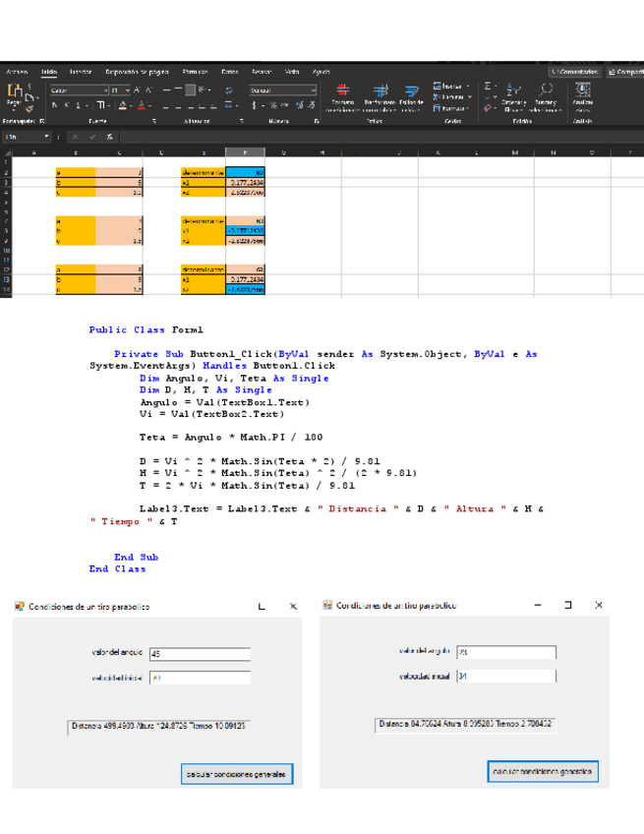644x834 pixels.
Task: Click the Comentarios button
Action: [x=574, y=72]
